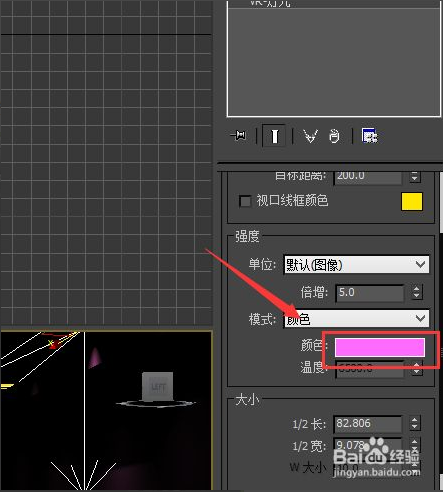Open the 单位 dropdown showing 默认(图像)
This screenshot has width=443, height=492.
point(356,265)
